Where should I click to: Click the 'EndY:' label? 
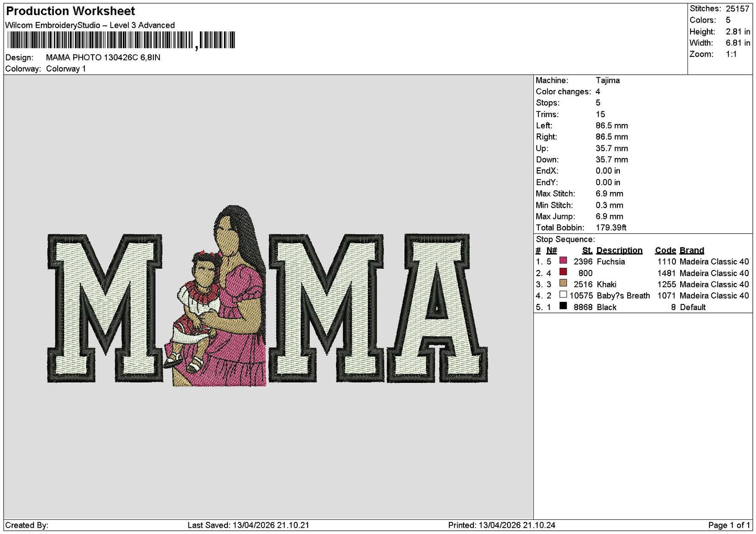click(x=547, y=183)
